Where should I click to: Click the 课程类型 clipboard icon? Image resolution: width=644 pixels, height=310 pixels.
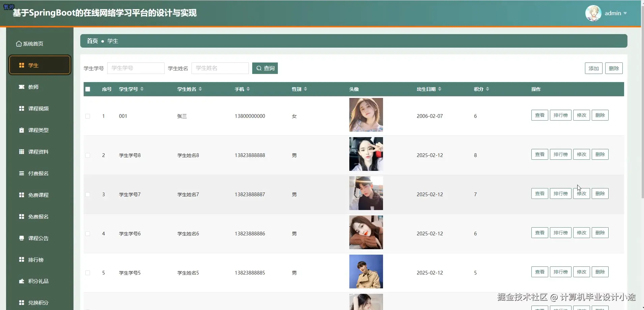coord(22,130)
